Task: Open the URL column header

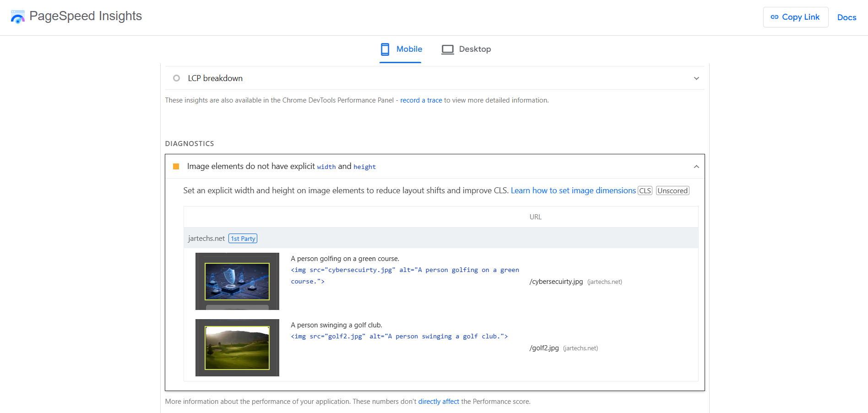Action: [535, 217]
